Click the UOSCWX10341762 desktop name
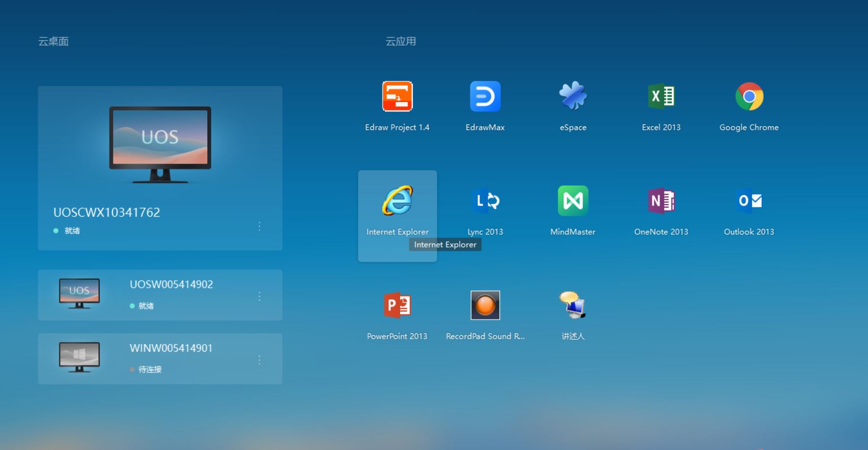This screenshot has height=450, width=868. (x=107, y=213)
